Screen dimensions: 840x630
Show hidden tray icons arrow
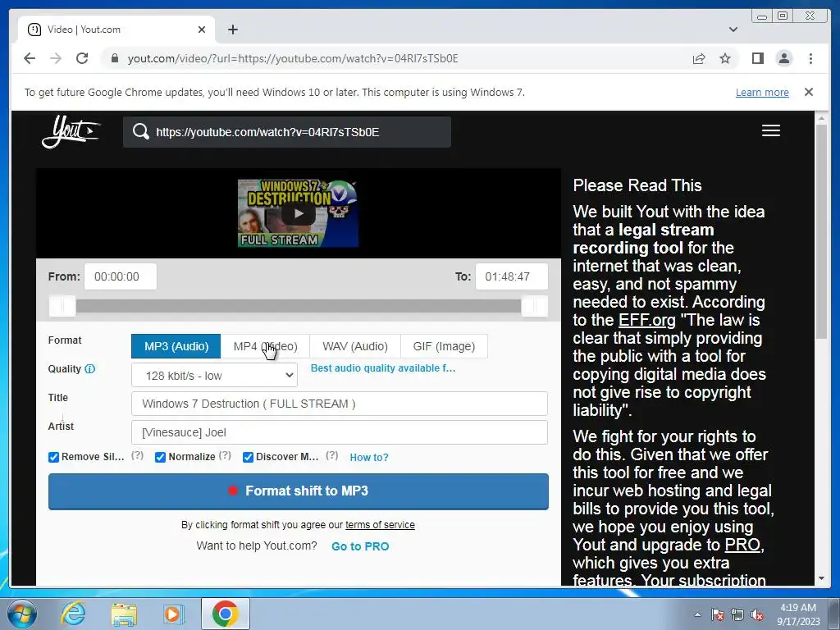pos(697,614)
